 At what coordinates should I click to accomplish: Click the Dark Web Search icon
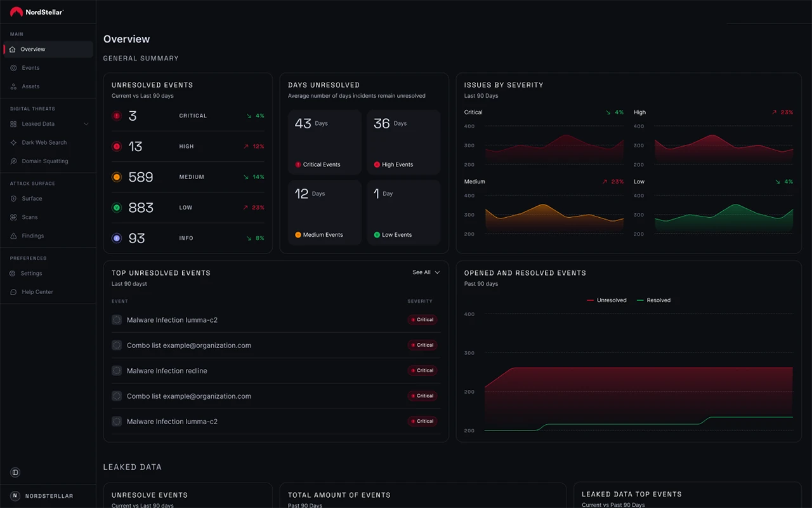click(13, 143)
